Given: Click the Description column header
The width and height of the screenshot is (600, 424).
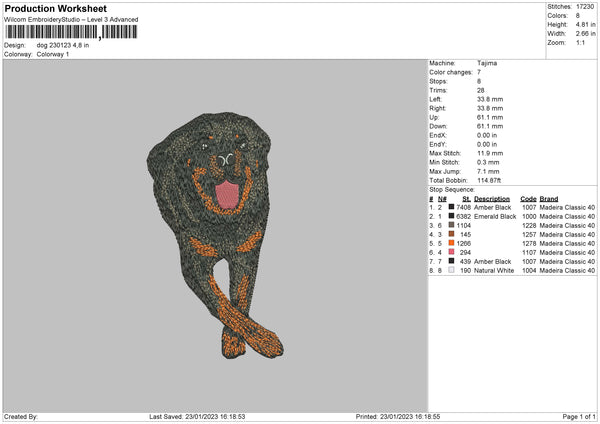Looking at the screenshot, I should click(491, 198).
